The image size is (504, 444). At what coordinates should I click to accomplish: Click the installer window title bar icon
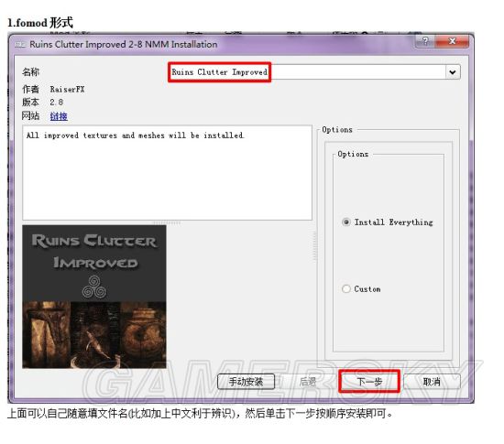20,44
